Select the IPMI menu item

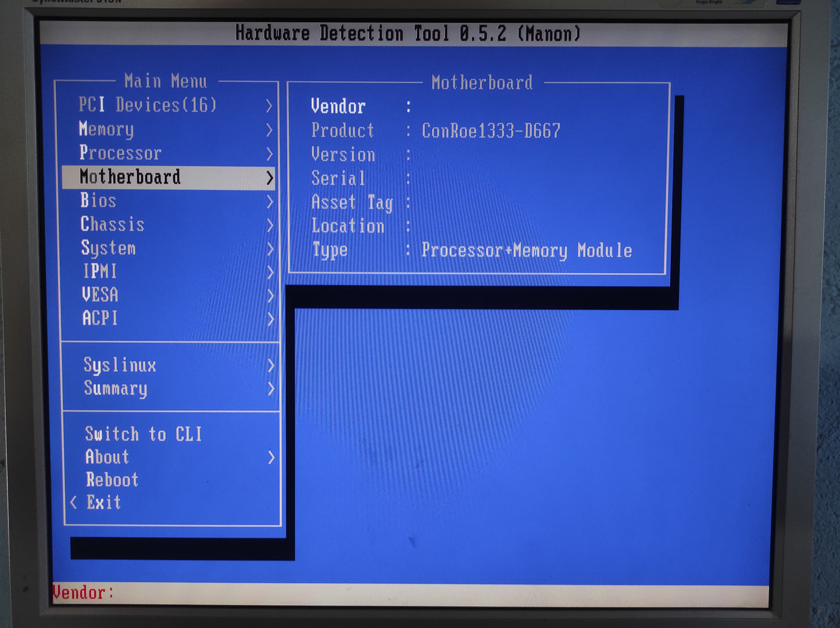[x=99, y=271]
